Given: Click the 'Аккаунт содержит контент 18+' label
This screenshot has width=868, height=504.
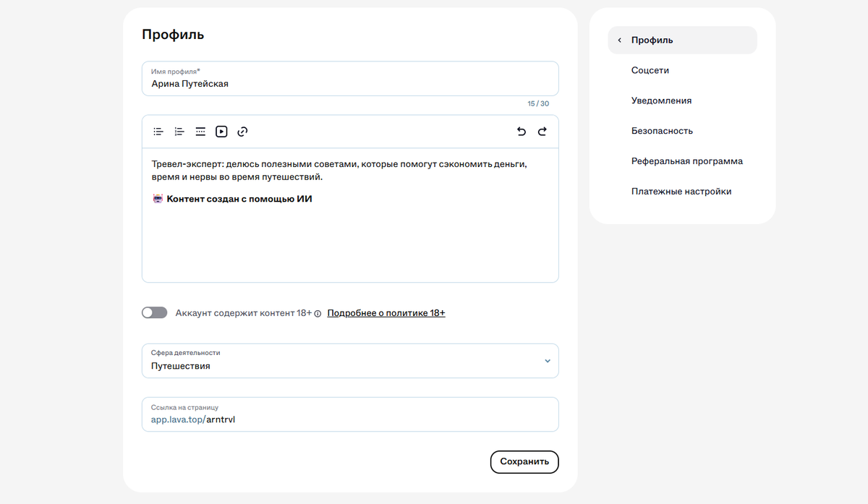Looking at the screenshot, I should click(244, 313).
